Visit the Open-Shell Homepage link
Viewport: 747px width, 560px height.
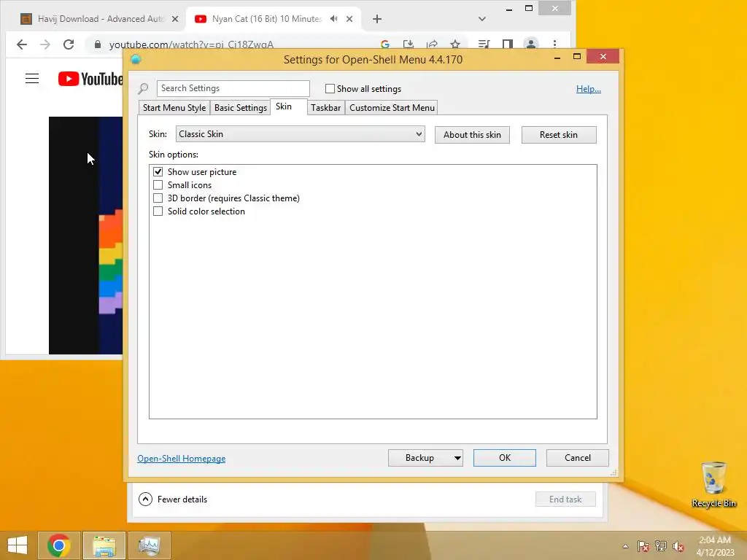182,458
